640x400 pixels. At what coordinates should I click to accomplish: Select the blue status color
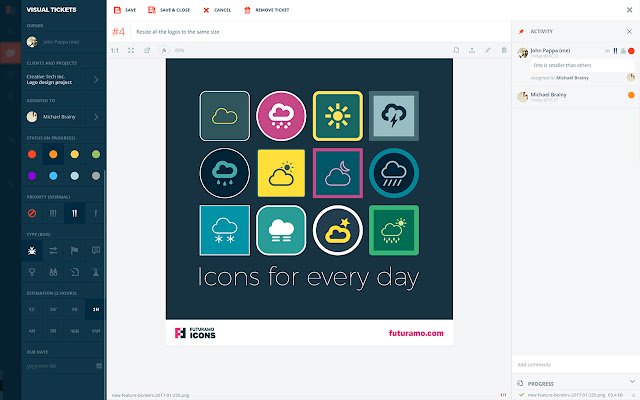click(53, 176)
